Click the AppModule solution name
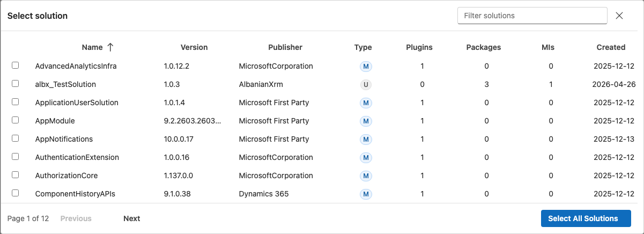The width and height of the screenshot is (644, 234). (55, 121)
